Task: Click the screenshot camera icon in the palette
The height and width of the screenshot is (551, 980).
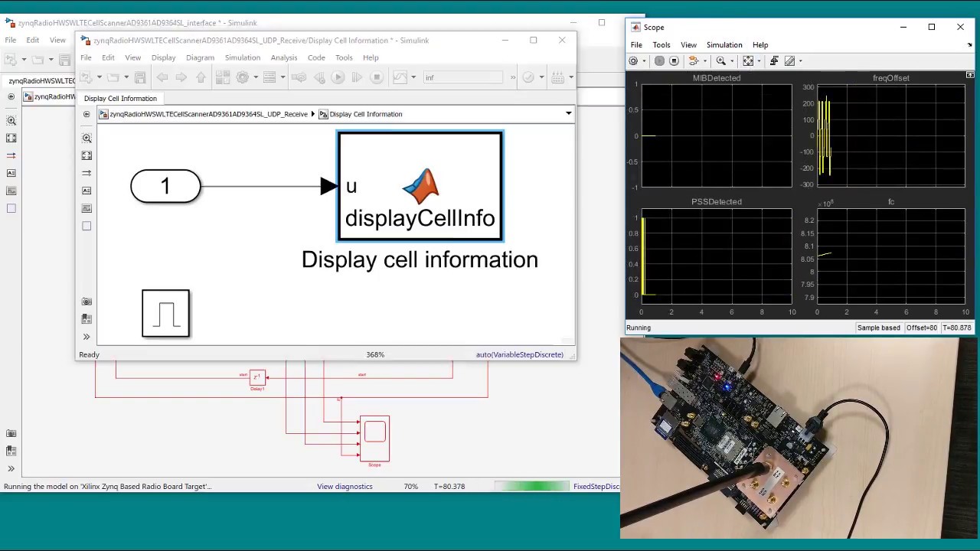Action: point(87,302)
